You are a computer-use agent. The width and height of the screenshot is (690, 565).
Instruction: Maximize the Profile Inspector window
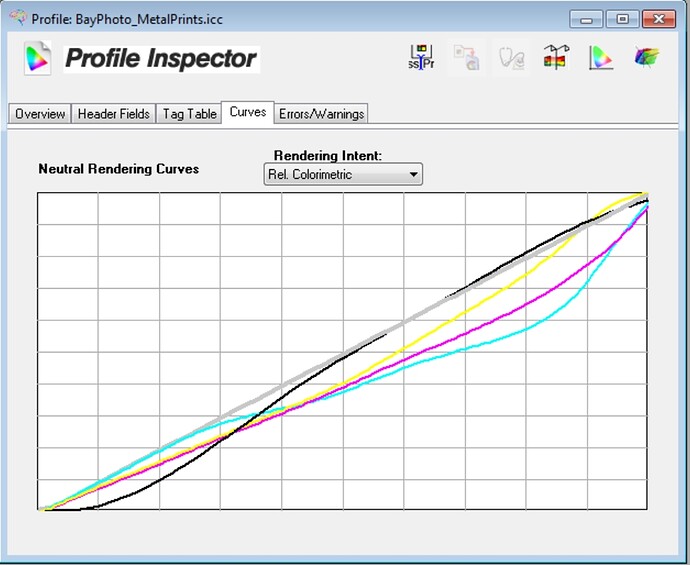click(622, 19)
